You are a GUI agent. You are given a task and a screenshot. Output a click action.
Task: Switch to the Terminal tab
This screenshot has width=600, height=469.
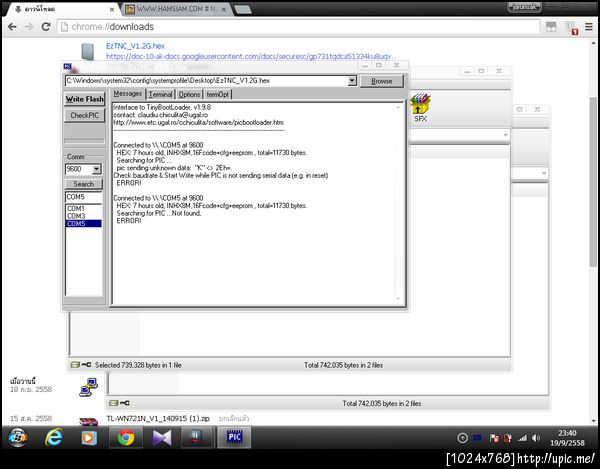160,94
